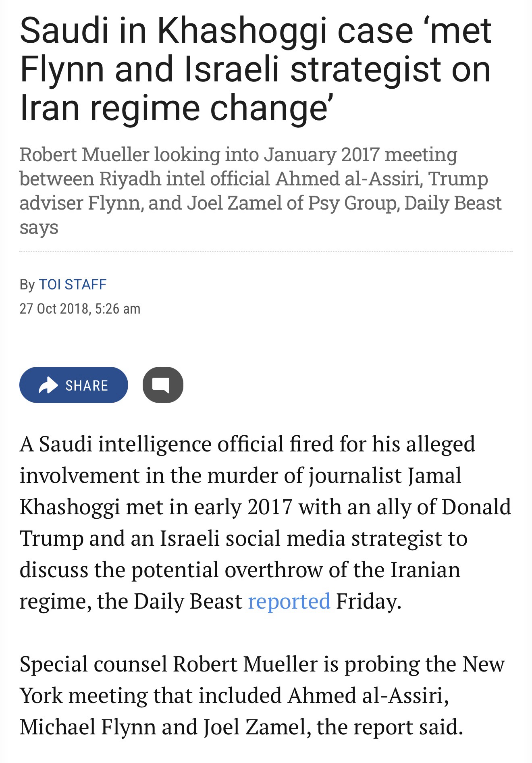Tap the "5:26 am" timestamp

(118, 309)
